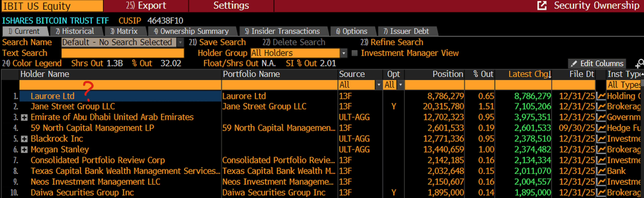Open Holder Group All Holders dropdown
The image size is (644, 198).
coord(344,53)
